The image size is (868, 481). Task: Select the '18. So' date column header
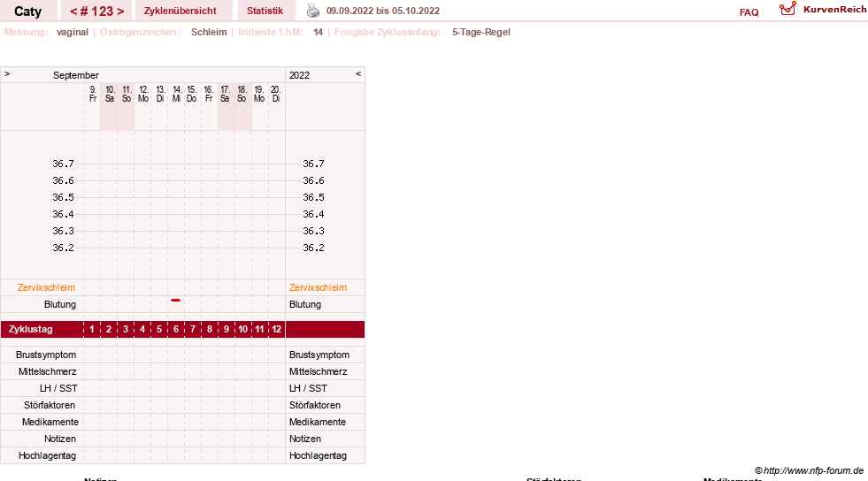pyautogui.click(x=242, y=94)
